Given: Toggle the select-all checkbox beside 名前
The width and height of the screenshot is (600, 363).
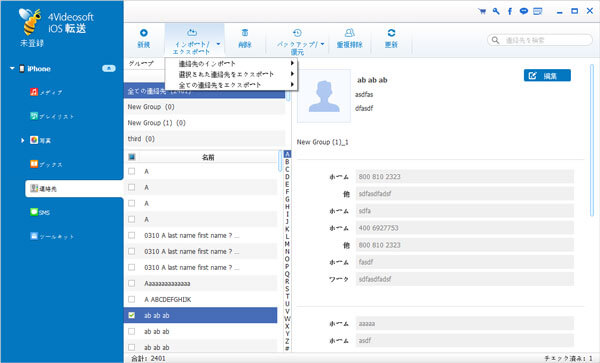Looking at the screenshot, I should 132,157.
